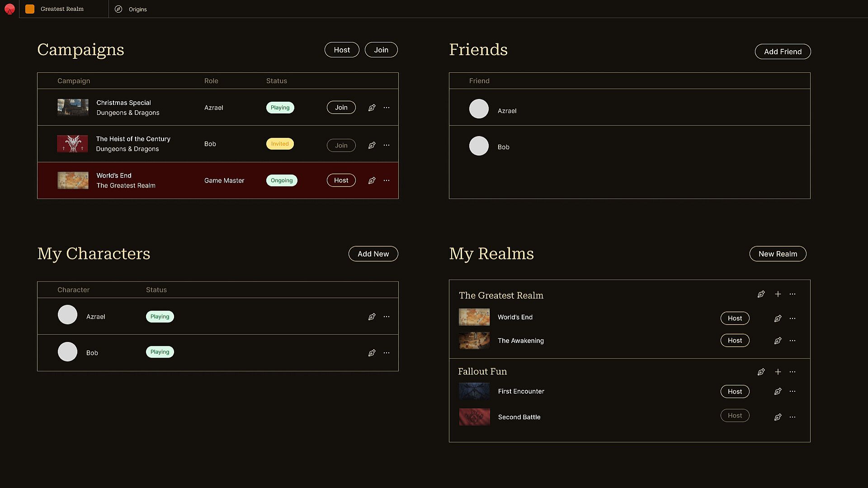
Task: Click the Add Friend button
Action: 783,52
